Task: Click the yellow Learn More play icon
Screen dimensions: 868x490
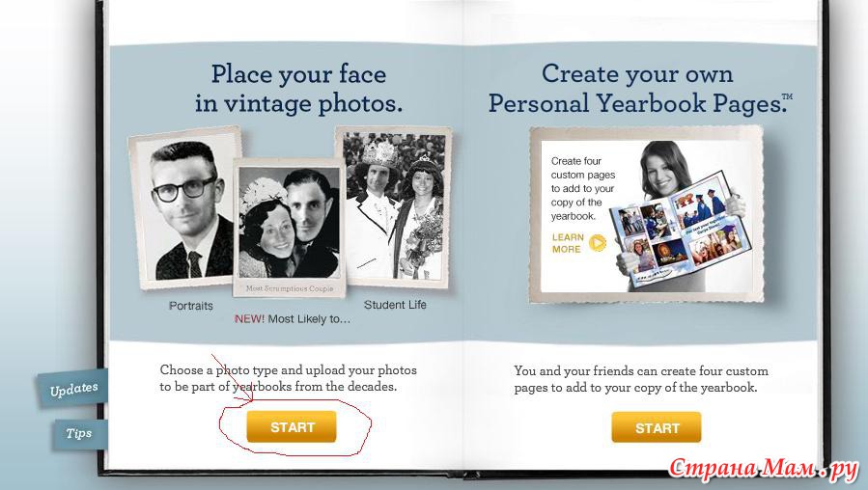Action: point(598,242)
